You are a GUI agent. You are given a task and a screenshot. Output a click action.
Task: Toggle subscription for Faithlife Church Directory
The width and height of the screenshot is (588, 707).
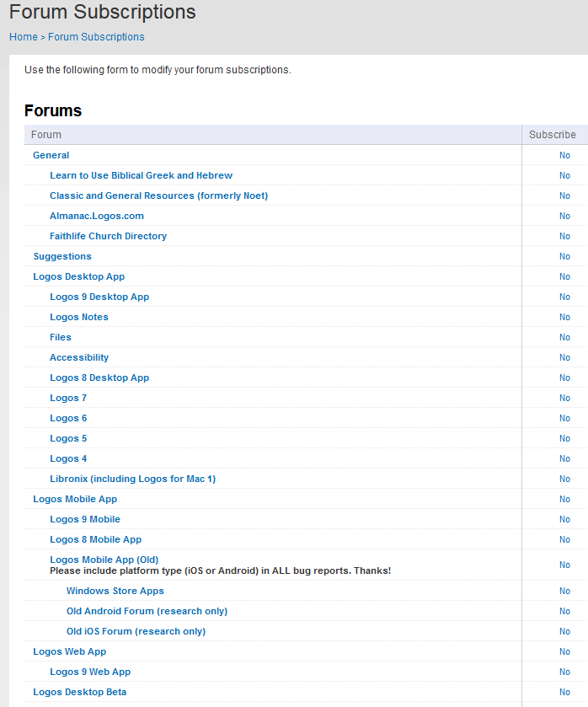pos(564,236)
